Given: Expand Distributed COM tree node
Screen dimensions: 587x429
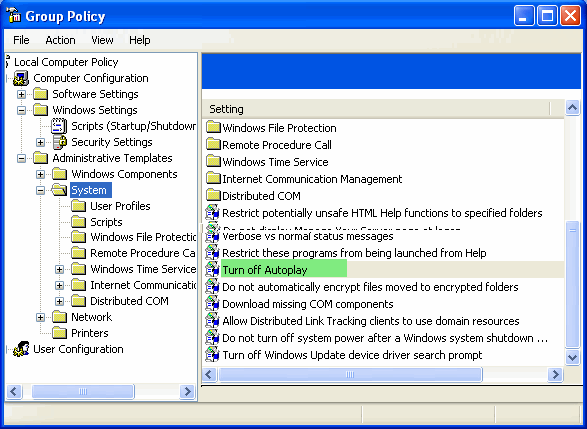Looking at the screenshot, I should tap(59, 301).
